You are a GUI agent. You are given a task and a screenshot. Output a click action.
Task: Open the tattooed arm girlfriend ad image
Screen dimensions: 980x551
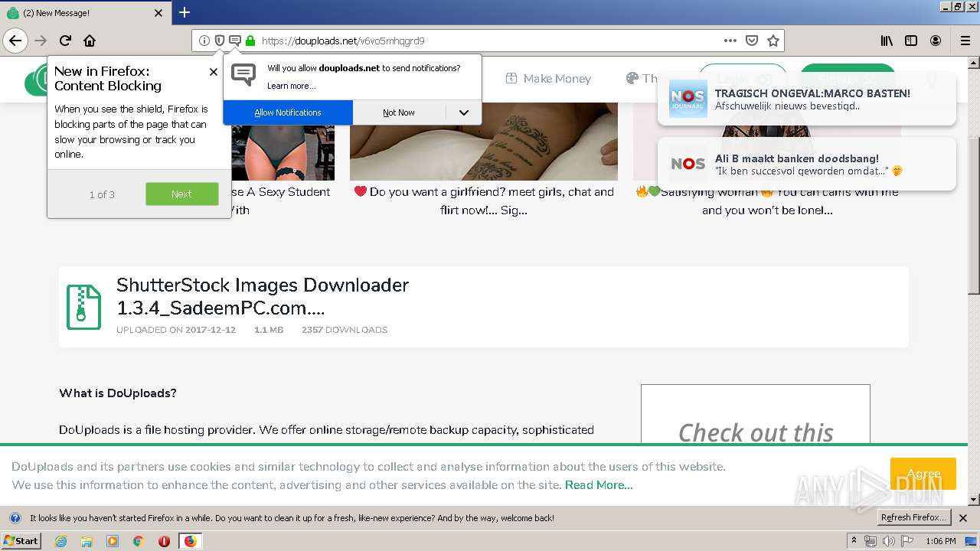pos(484,141)
